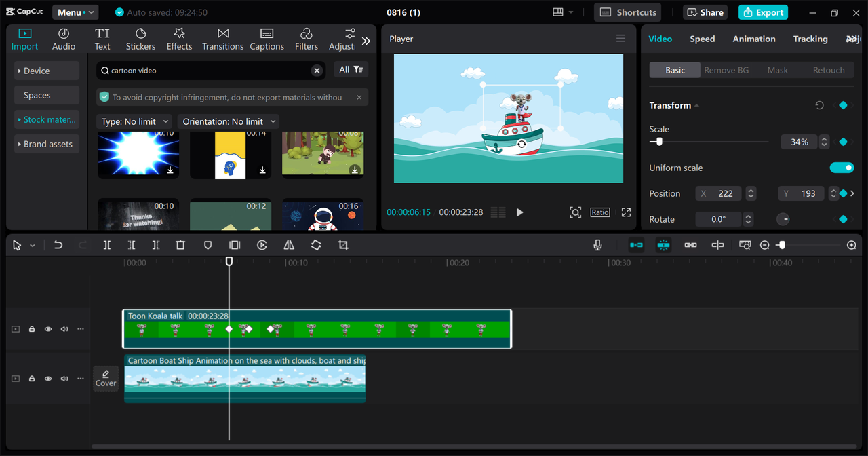Click the Spaces button
This screenshot has height=456, width=868.
pyautogui.click(x=47, y=95)
